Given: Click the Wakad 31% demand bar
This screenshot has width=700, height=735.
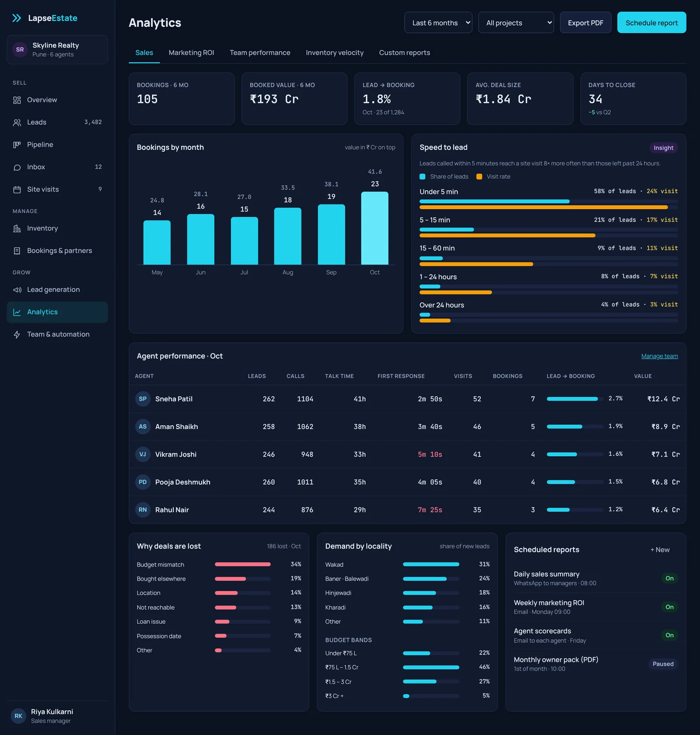Looking at the screenshot, I should 431,564.
